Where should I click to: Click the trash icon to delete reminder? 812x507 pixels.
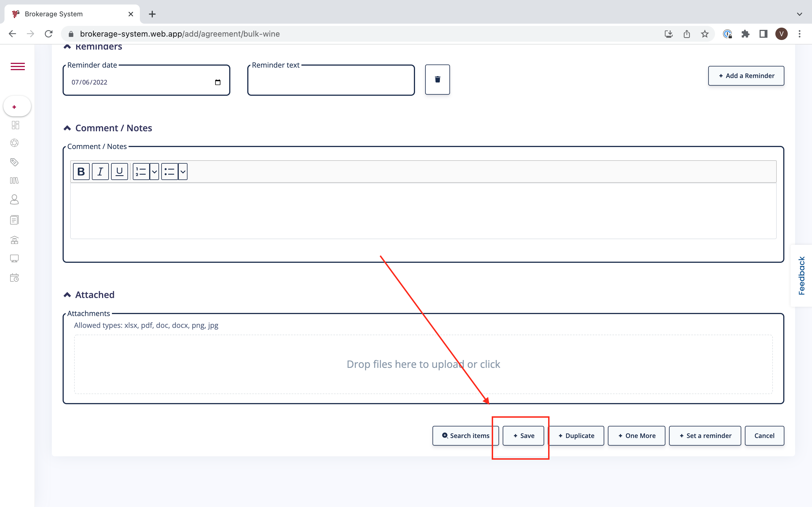pos(437,79)
